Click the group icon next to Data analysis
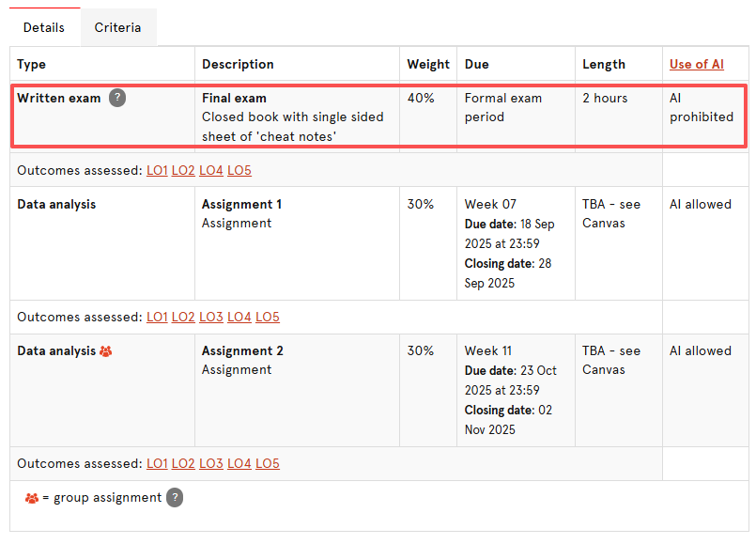 [106, 350]
